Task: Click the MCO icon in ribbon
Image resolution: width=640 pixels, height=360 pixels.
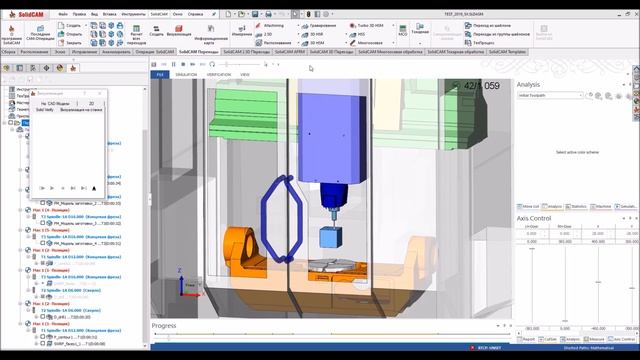Action: 402,29
